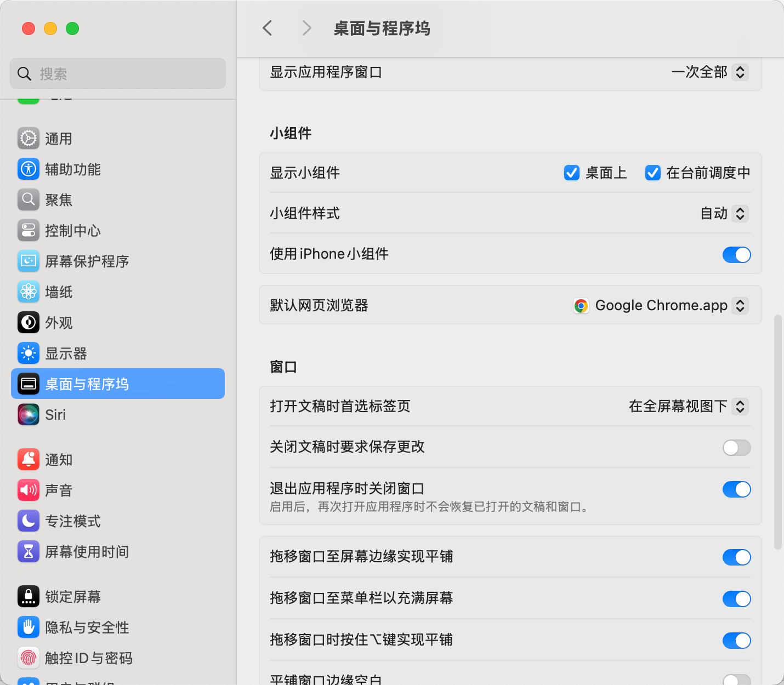The height and width of the screenshot is (685, 784).
Task: Open 控制中心 settings pane
Action: 118,231
